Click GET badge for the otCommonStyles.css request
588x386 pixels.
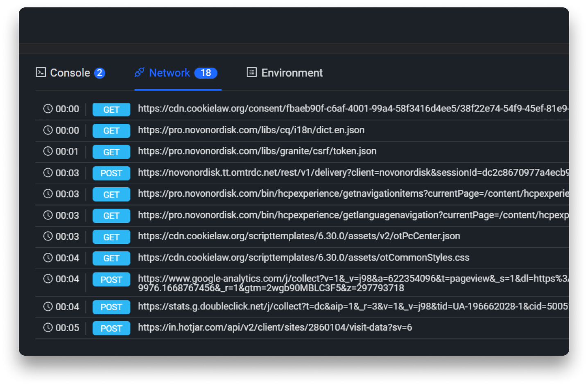(111, 258)
